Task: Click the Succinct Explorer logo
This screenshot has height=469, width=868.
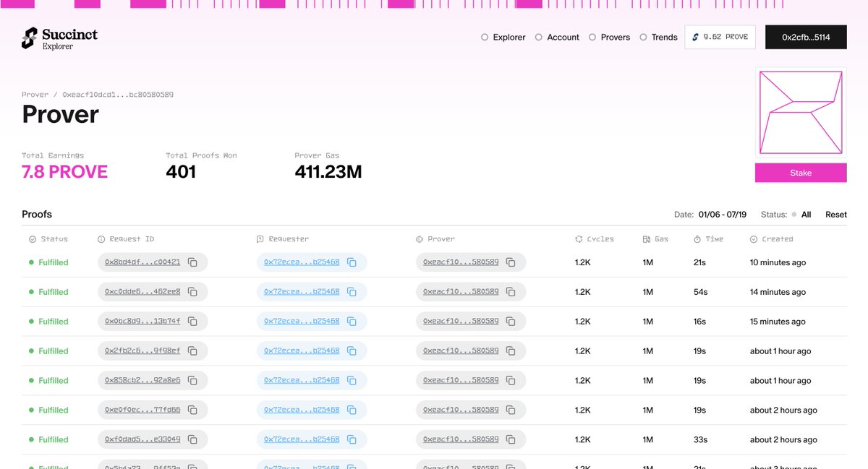Action: [59, 38]
